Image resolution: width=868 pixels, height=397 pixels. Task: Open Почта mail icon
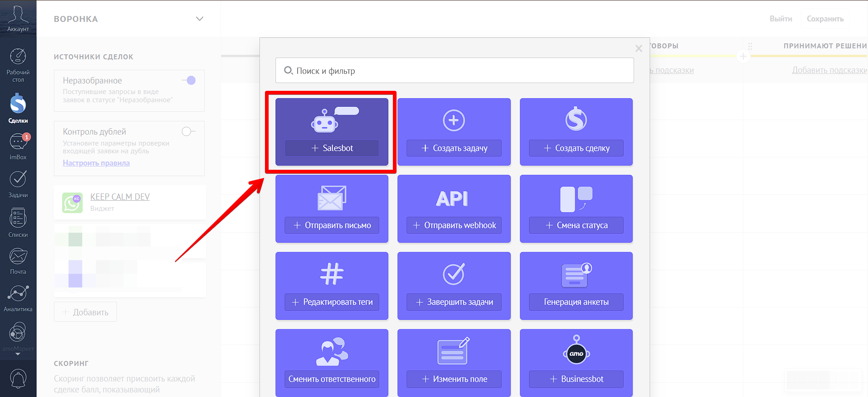[x=18, y=256]
